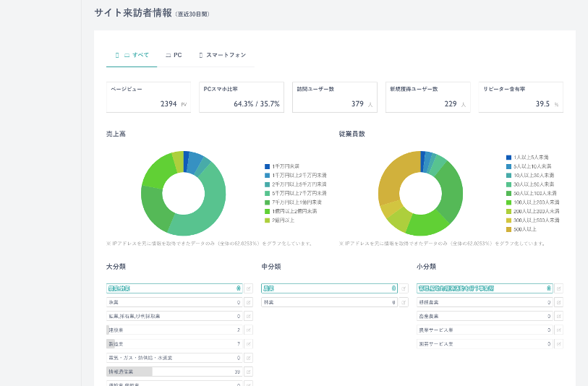Click the edit icon next to 建設業
Screen dimensions: 588x386
(x=248, y=330)
